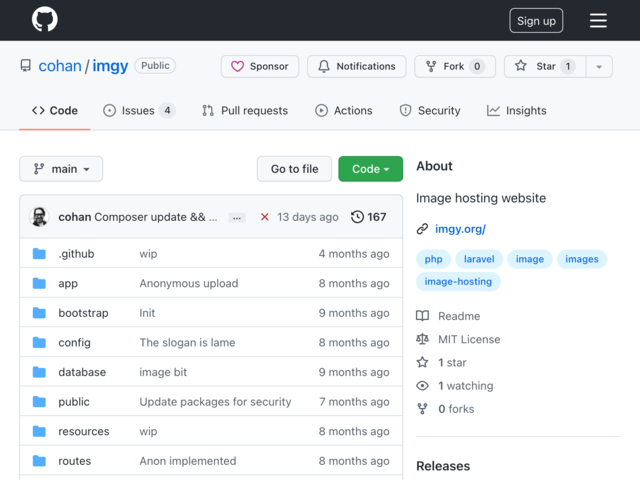Expand commit message ellipsis button
This screenshot has width=640, height=480.
coord(237,218)
